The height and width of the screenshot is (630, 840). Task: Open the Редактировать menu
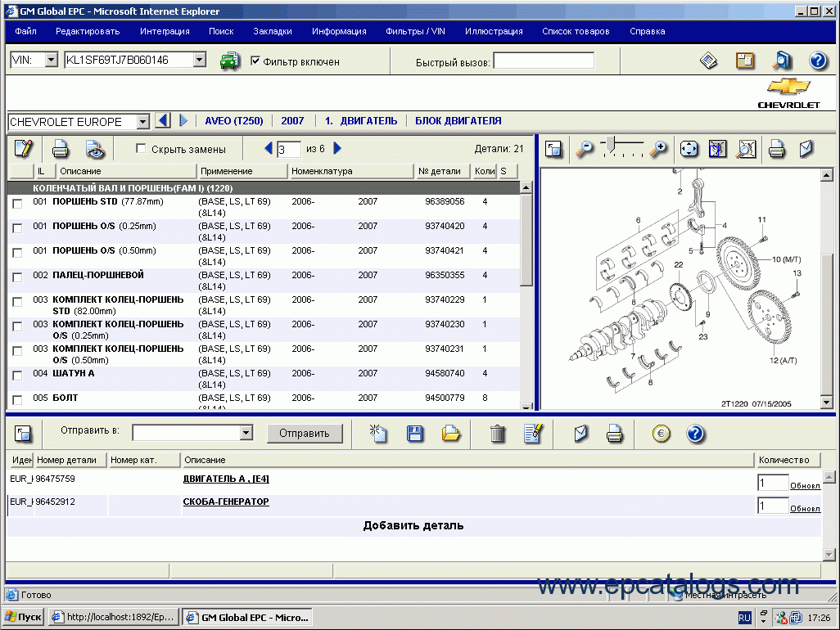coord(88,31)
